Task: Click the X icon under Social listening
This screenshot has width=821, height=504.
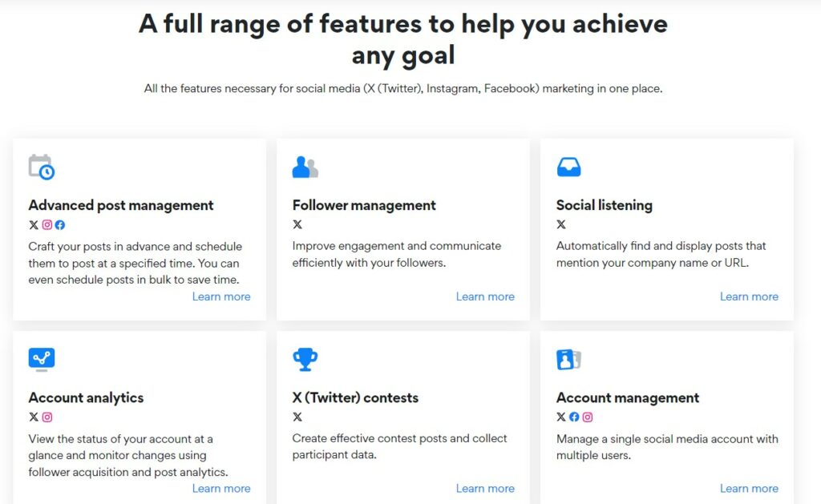Action: 561,225
